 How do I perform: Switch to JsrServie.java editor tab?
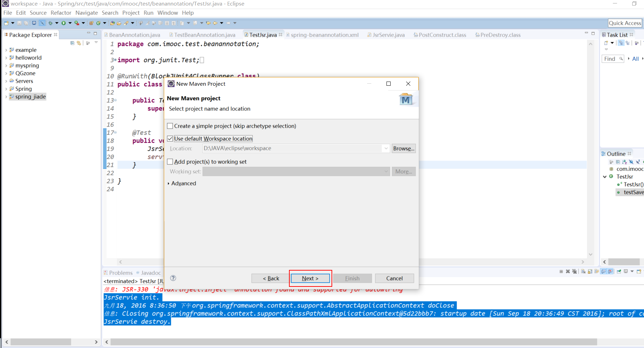tap(386, 35)
